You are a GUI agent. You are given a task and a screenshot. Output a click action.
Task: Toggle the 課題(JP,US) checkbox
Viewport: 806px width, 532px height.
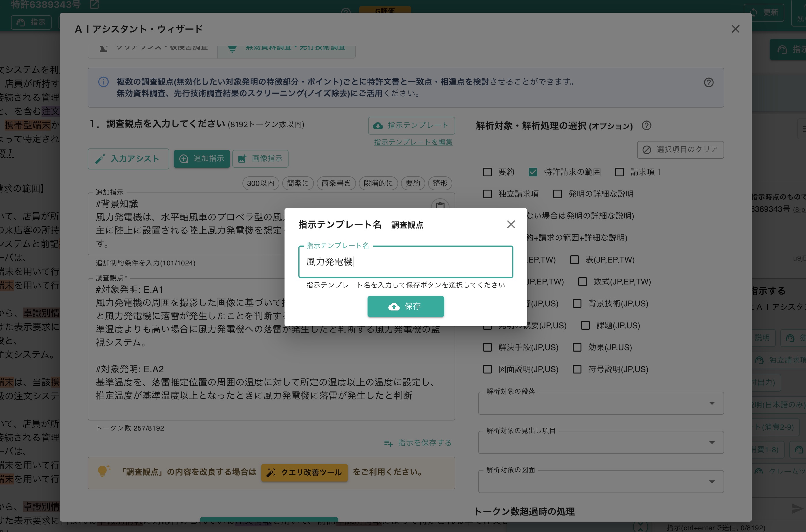(585, 326)
